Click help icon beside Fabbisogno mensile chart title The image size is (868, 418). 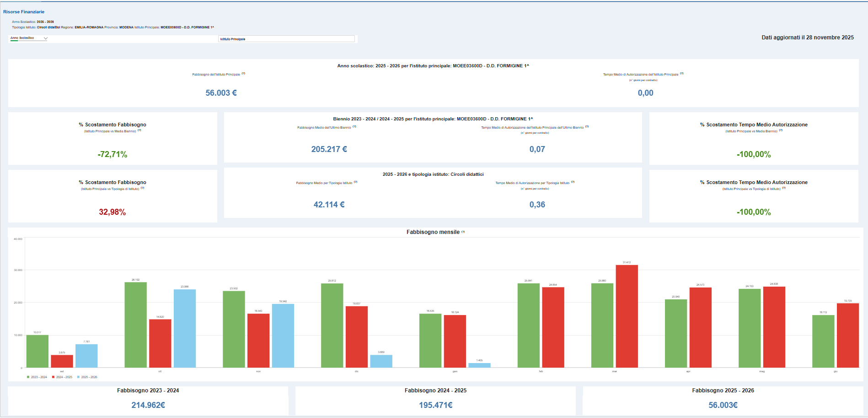coord(463,232)
